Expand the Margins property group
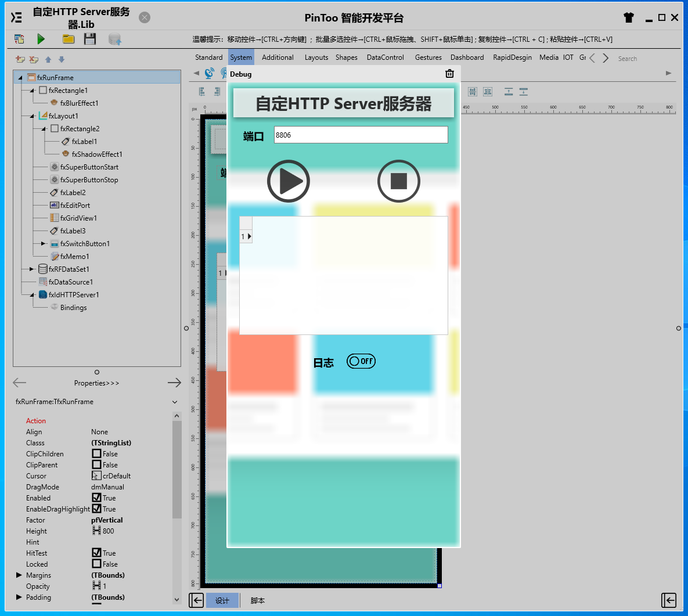The width and height of the screenshot is (688, 616). click(x=19, y=575)
